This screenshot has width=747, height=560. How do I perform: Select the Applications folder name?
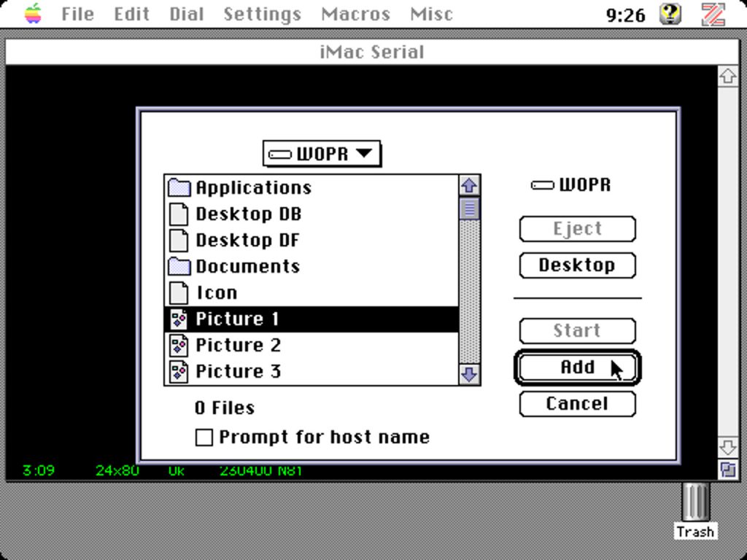click(253, 187)
